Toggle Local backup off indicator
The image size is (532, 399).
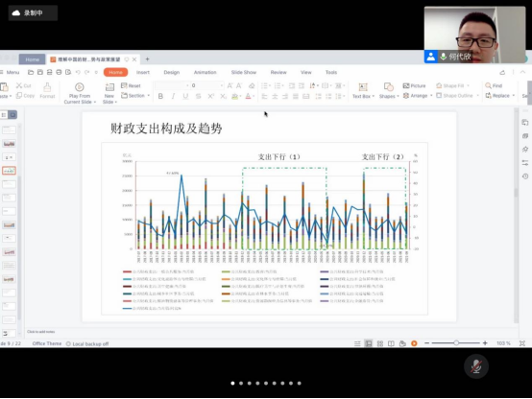tap(87, 343)
